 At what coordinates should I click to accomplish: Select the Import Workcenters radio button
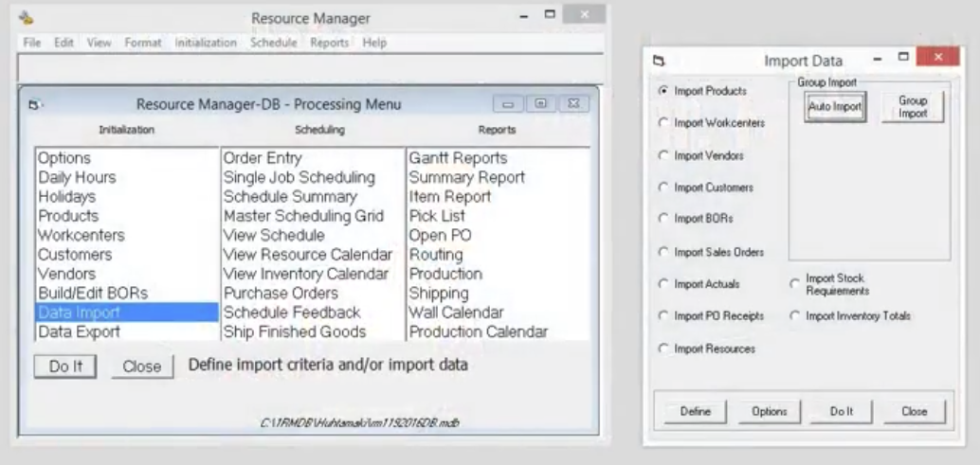662,123
